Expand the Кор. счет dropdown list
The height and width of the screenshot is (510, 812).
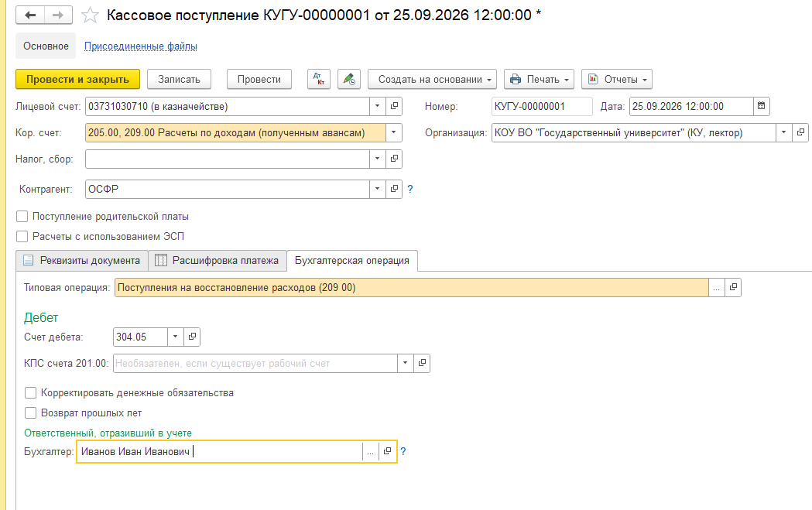[x=393, y=132]
